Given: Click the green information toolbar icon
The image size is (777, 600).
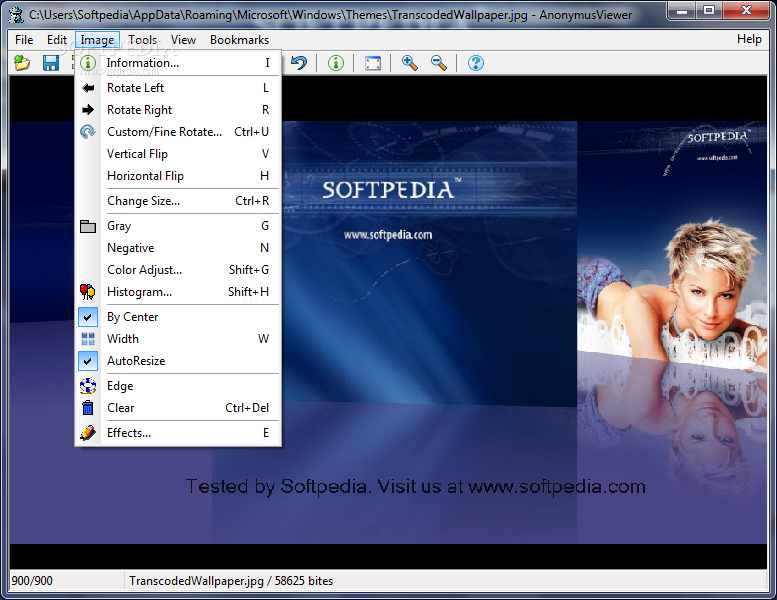Looking at the screenshot, I should coord(336,63).
